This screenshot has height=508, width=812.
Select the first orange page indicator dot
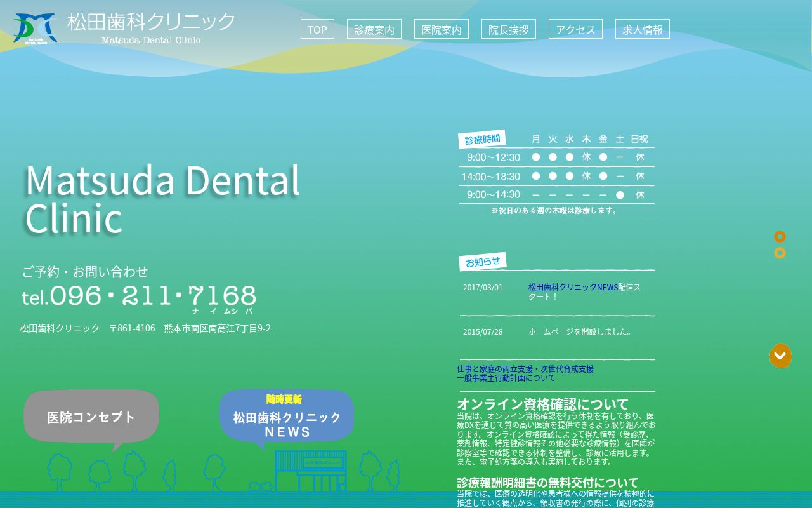780,237
